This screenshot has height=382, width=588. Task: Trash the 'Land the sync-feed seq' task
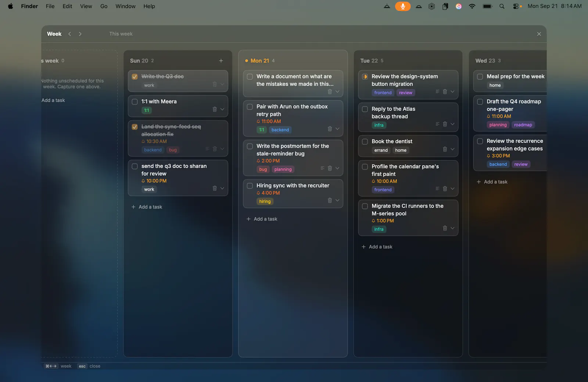coord(215,149)
